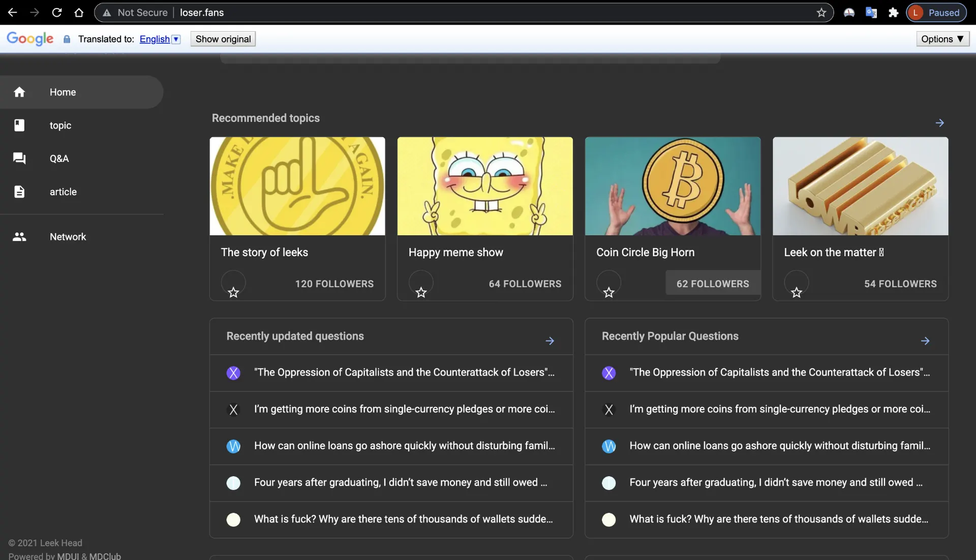
Task: View all Recently updated questions arrow
Action: coord(550,341)
